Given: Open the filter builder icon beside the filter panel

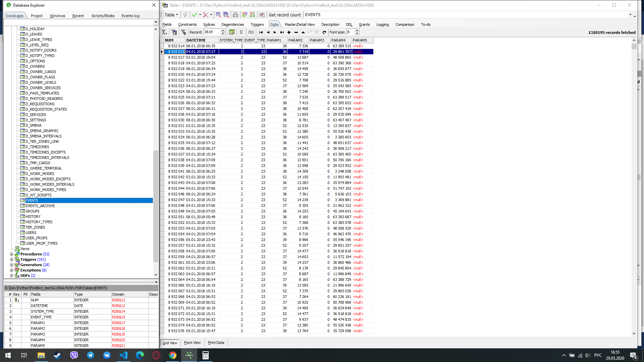Looking at the screenshot, I should 174,32.
